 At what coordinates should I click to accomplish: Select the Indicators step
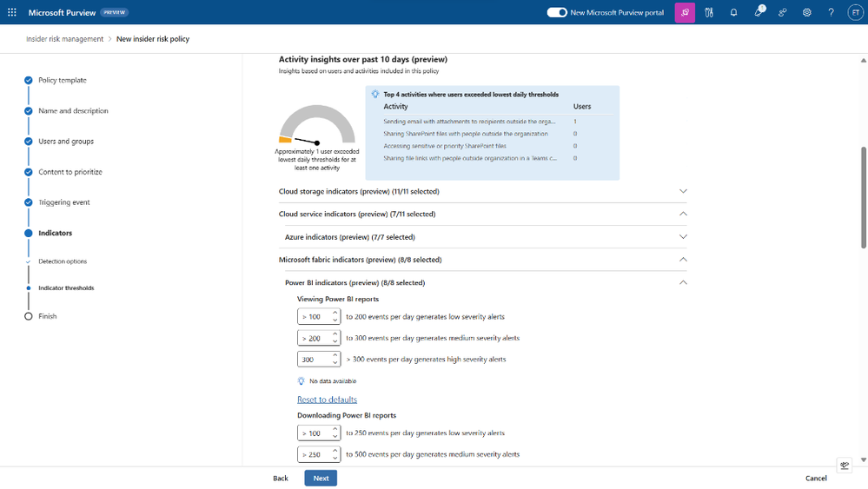(55, 233)
